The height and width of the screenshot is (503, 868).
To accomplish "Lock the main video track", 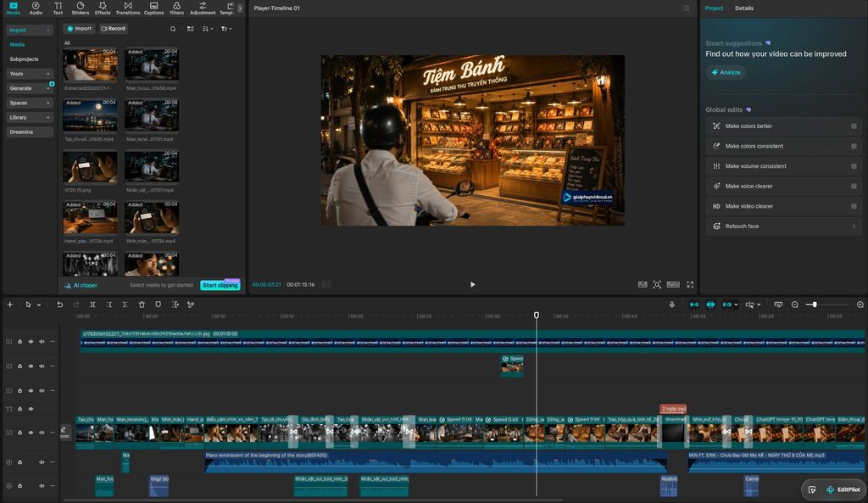I will click(20, 433).
